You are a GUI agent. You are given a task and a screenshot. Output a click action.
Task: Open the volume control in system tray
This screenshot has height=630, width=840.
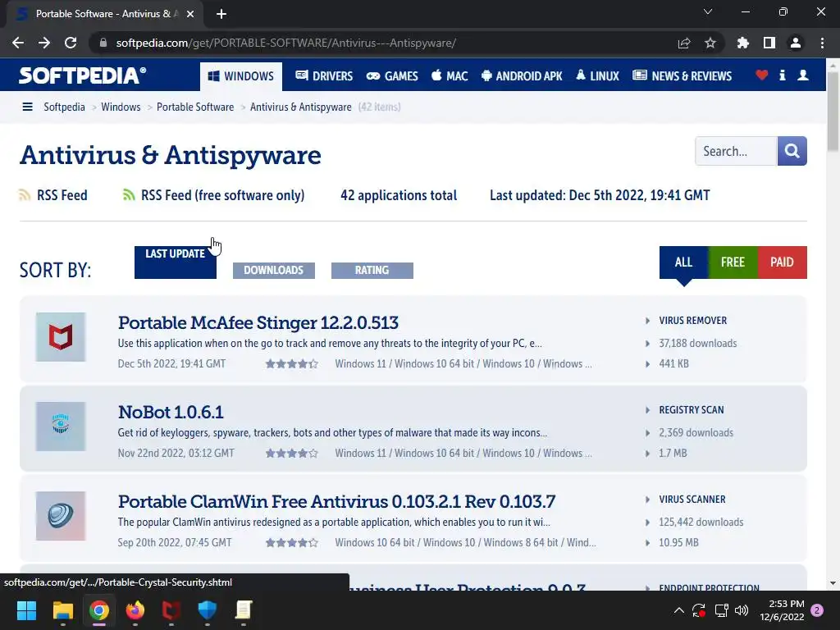point(742,610)
